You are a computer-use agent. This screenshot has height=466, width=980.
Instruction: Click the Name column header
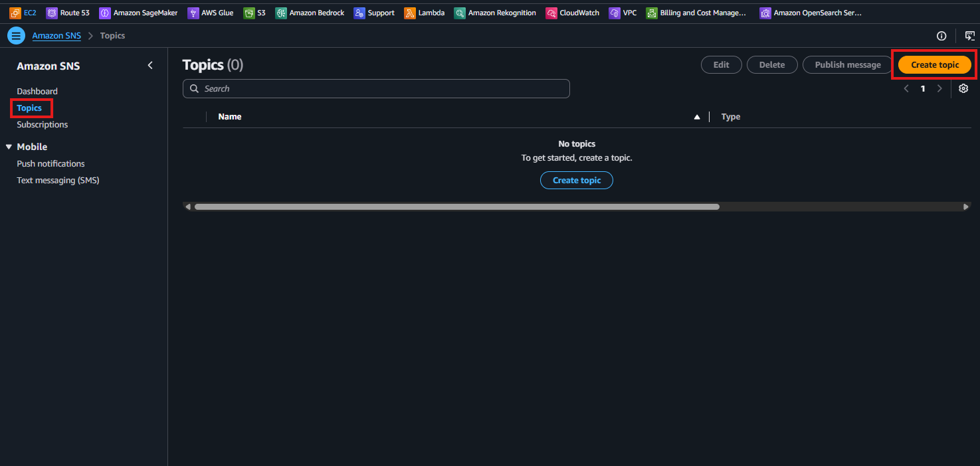(230, 117)
